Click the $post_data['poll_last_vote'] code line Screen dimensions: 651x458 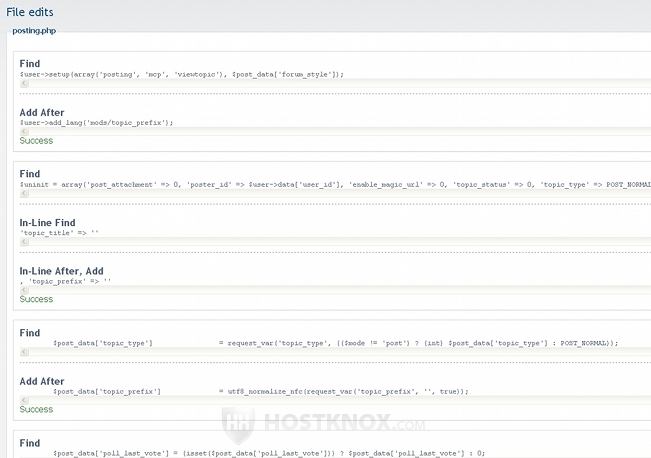click(x=270, y=453)
